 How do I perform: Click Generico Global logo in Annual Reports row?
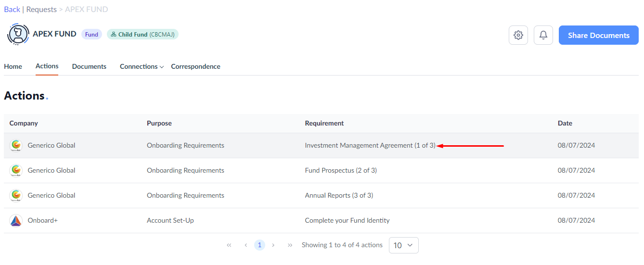[16, 195]
